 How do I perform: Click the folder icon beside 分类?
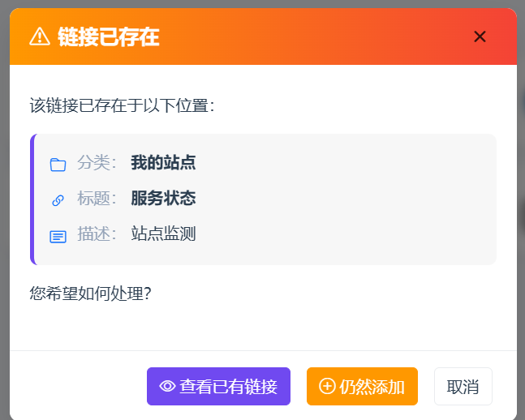coord(58,165)
